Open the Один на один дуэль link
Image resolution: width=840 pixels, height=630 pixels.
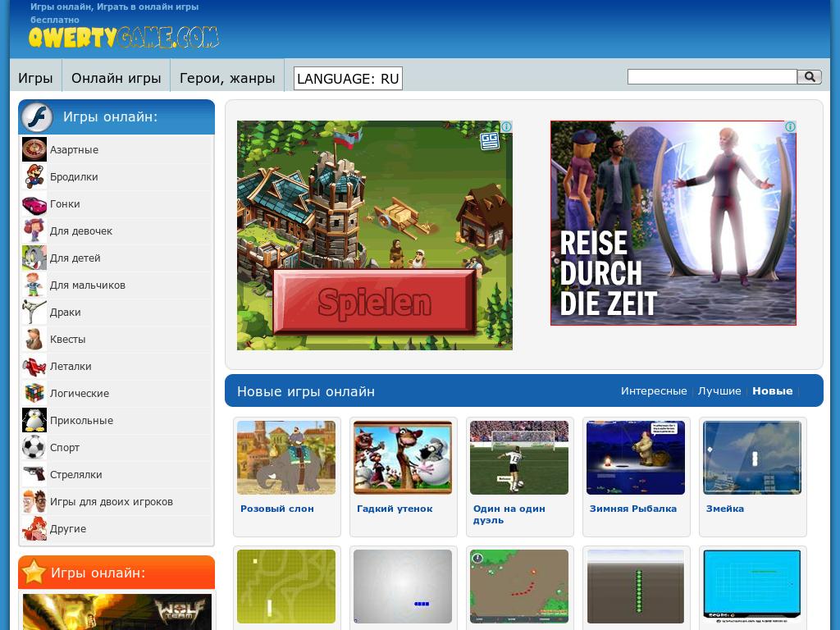(x=509, y=514)
